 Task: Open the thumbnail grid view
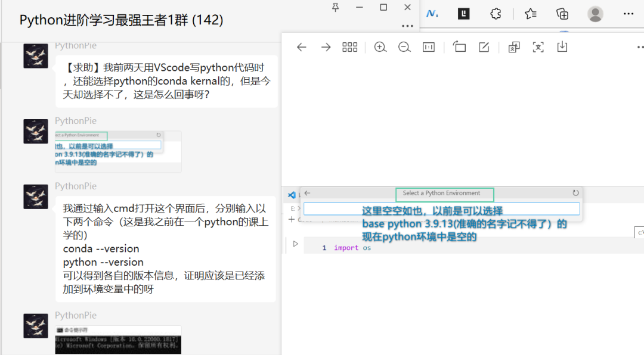pos(349,46)
